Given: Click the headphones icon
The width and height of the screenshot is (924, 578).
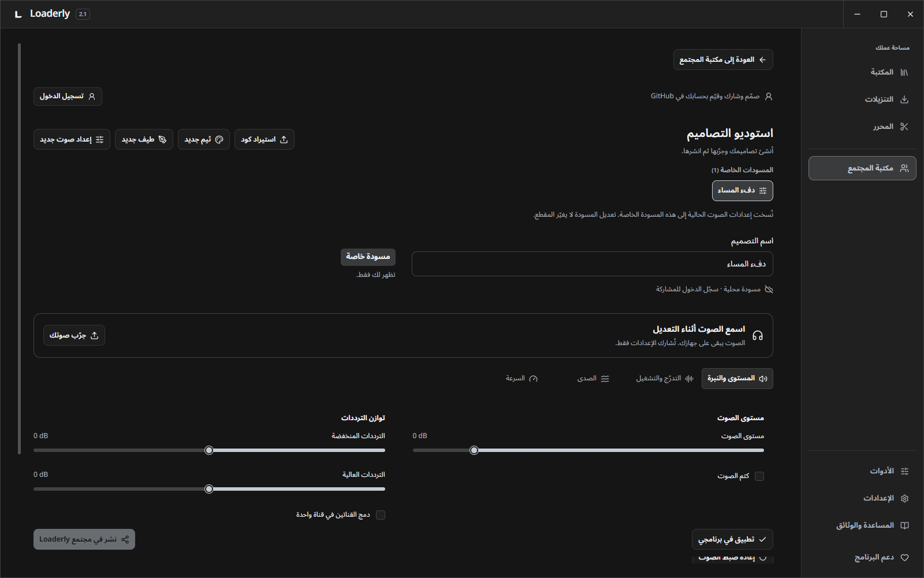Looking at the screenshot, I should coord(758,335).
